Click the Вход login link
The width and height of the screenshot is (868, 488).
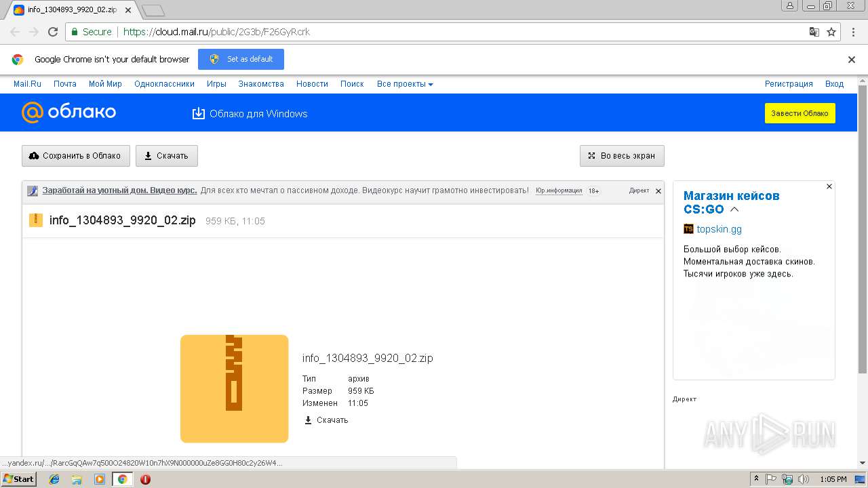pos(834,84)
